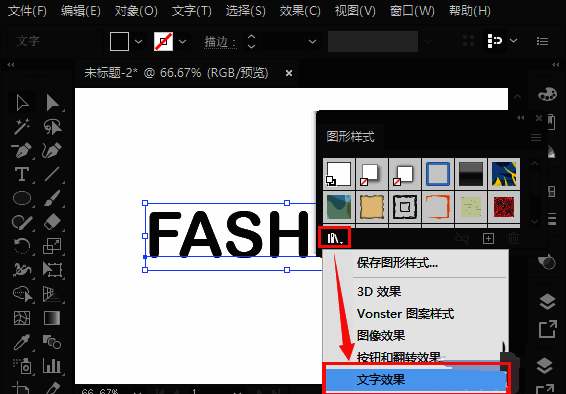This screenshot has width=566, height=394.
Task: Select the Pen tool
Action: [x=22, y=150]
